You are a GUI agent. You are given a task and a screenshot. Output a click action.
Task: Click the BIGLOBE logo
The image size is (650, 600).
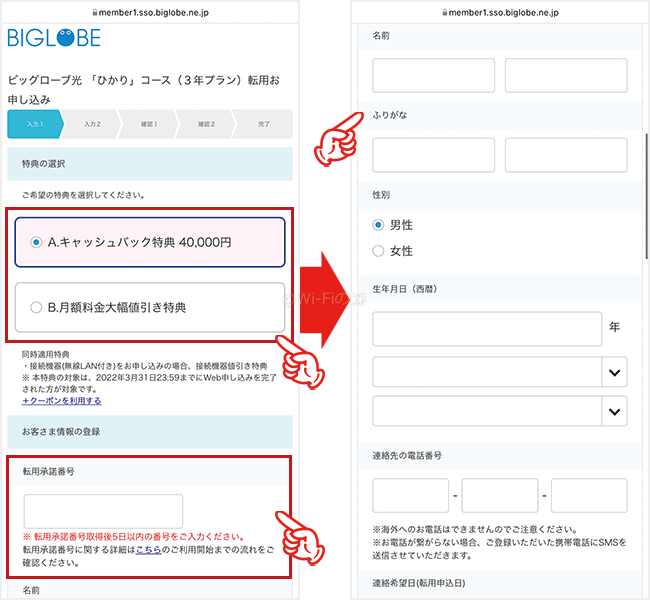[54, 38]
